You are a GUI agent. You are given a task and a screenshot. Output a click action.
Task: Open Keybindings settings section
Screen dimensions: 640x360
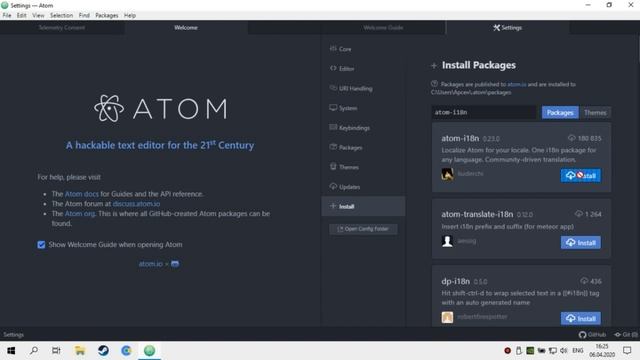pos(364,128)
